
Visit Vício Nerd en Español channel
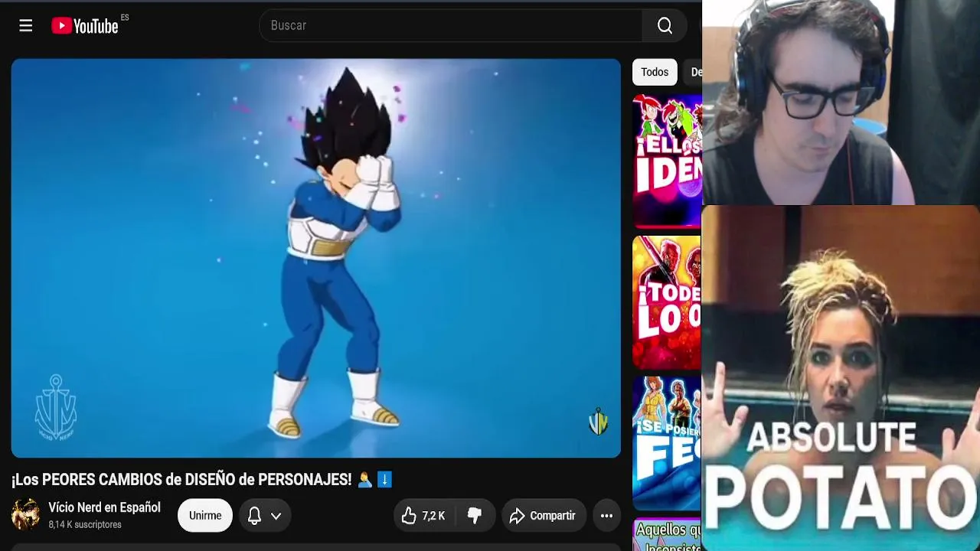click(x=105, y=507)
